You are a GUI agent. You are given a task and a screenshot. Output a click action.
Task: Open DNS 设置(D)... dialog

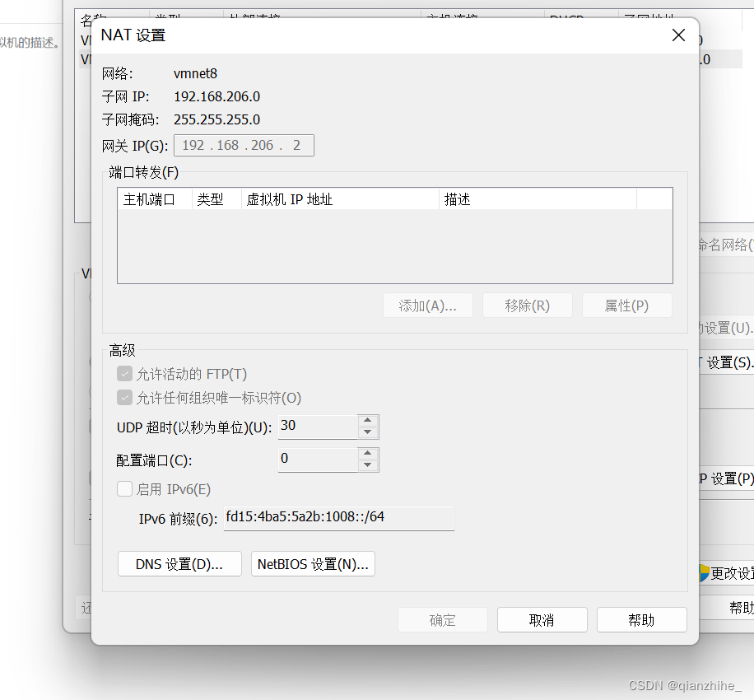[179, 564]
